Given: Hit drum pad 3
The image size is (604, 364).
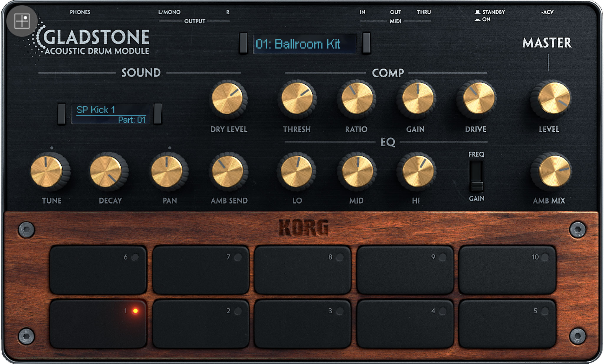Looking at the screenshot, I should (303, 324).
